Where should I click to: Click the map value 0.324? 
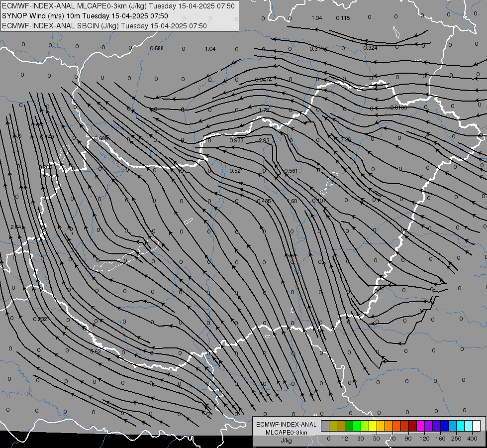pos(370,48)
